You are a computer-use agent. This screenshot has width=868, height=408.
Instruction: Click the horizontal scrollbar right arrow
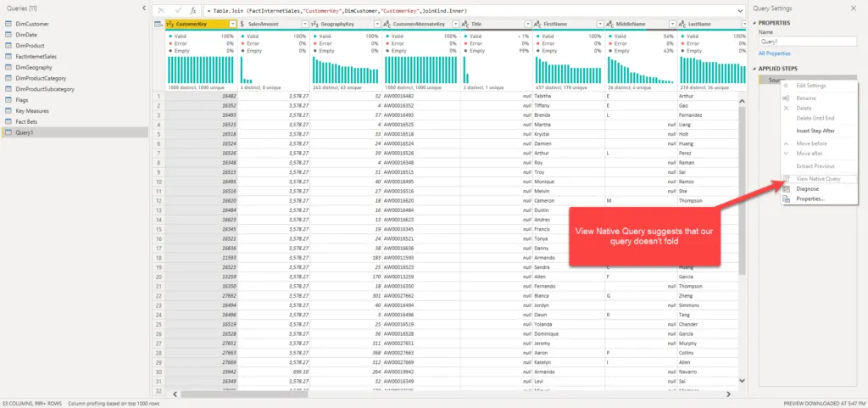(x=729, y=394)
